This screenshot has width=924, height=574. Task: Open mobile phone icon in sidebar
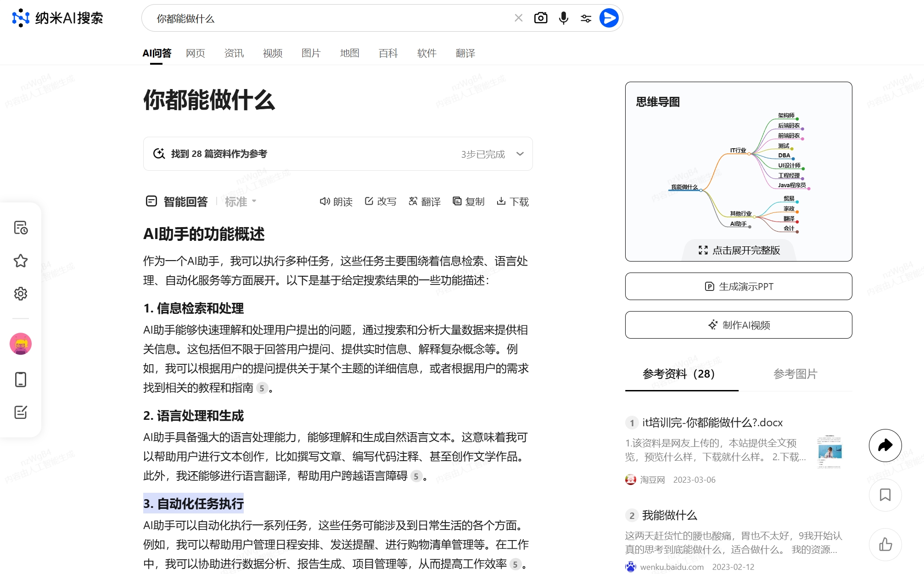coord(21,379)
